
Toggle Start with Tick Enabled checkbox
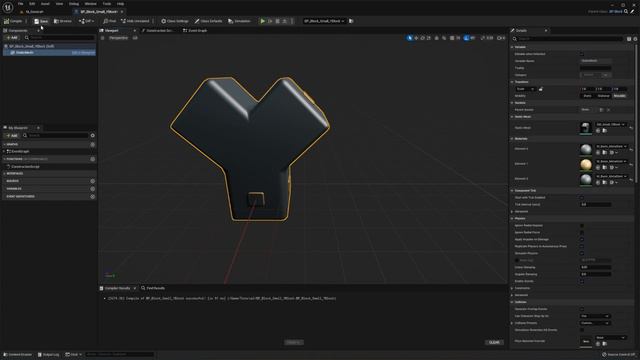[582, 198]
